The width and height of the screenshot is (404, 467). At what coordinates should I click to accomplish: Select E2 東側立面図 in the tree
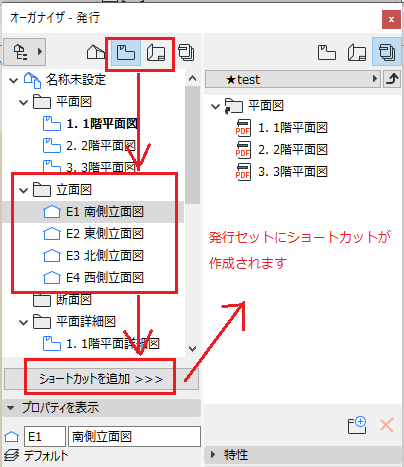[x=105, y=234]
